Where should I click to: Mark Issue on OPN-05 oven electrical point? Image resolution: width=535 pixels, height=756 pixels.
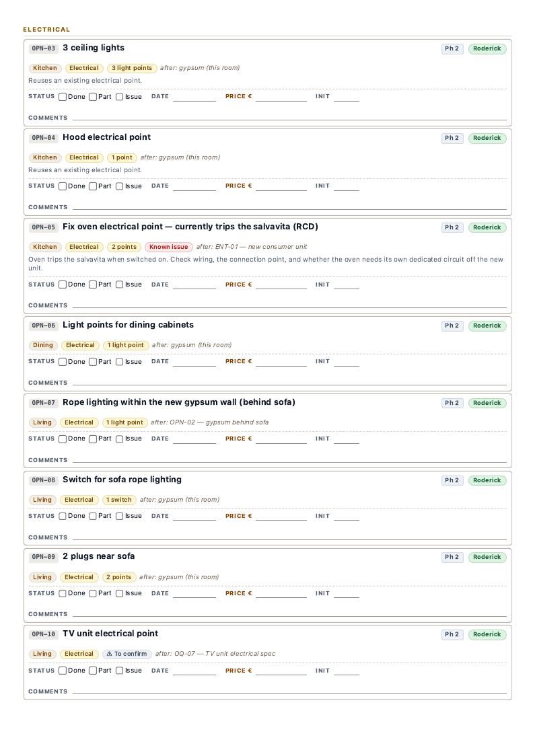119,285
